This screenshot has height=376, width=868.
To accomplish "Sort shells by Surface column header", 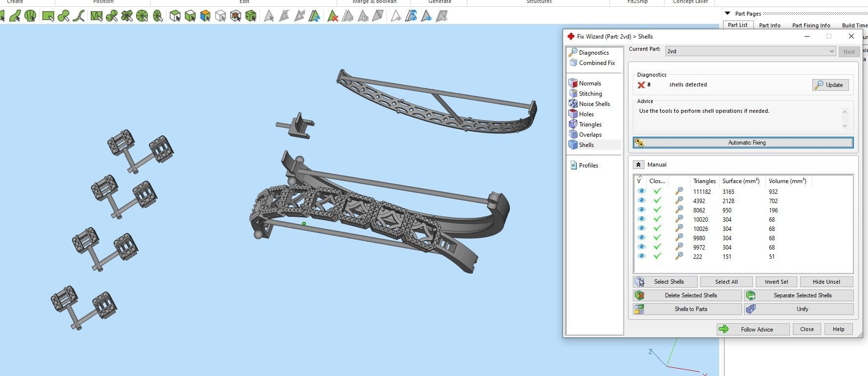I will coord(741,181).
